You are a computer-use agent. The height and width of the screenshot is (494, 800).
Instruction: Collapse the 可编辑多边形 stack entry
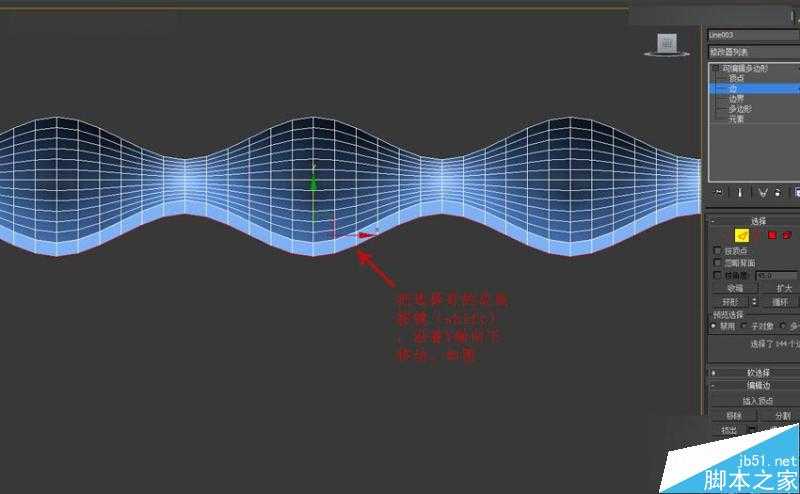pyautogui.click(x=715, y=68)
